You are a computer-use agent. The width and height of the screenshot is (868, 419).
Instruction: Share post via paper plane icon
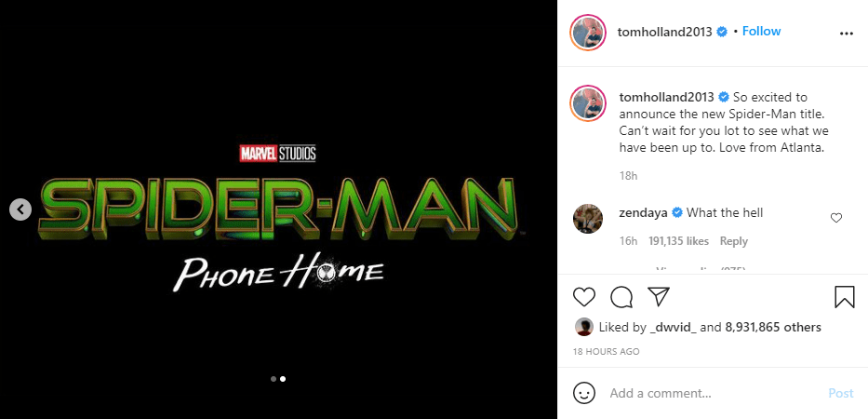(x=659, y=296)
